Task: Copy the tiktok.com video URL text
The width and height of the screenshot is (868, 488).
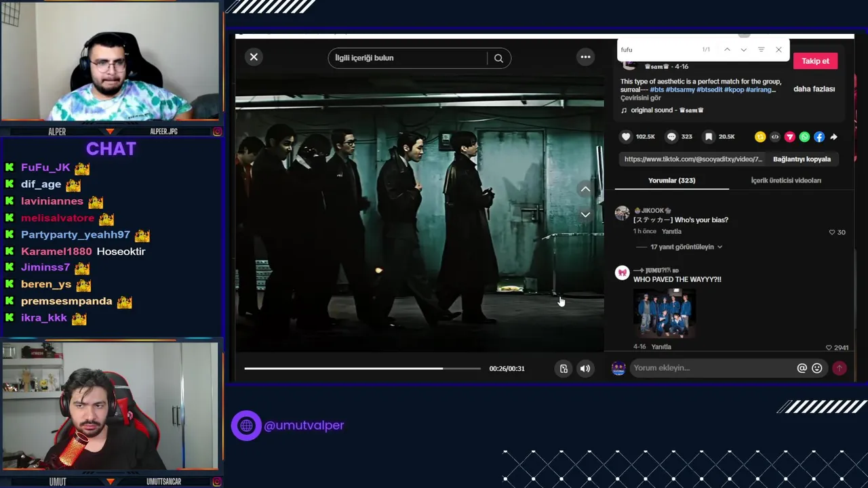Action: 693,159
